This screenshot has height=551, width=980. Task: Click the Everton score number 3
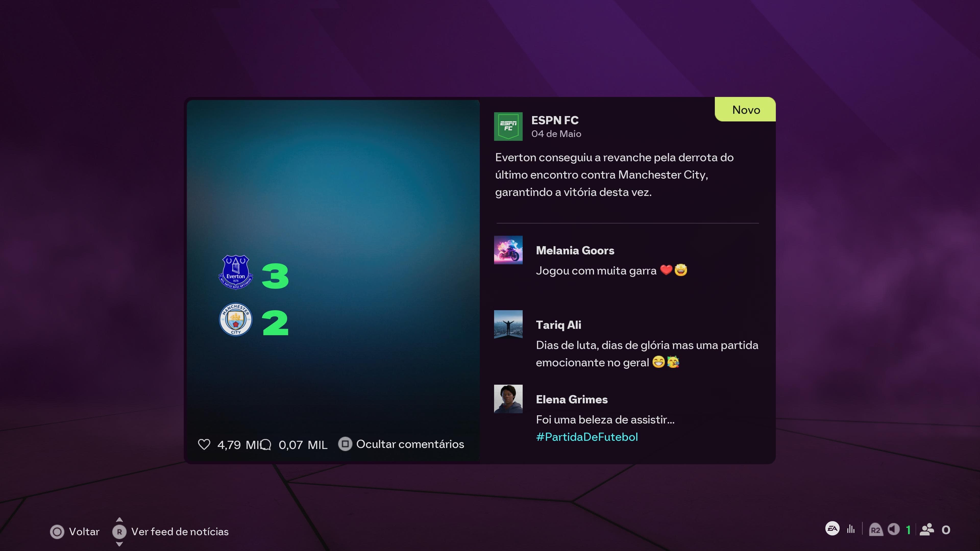coord(275,276)
